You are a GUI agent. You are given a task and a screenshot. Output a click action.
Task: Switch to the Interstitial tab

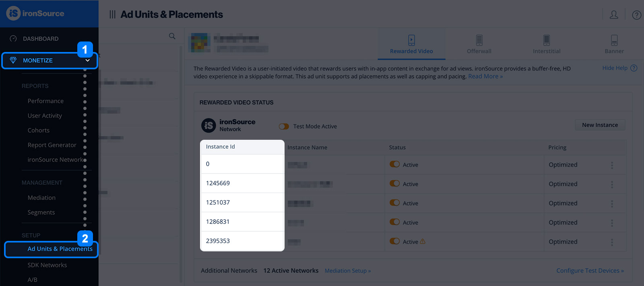[547, 44]
